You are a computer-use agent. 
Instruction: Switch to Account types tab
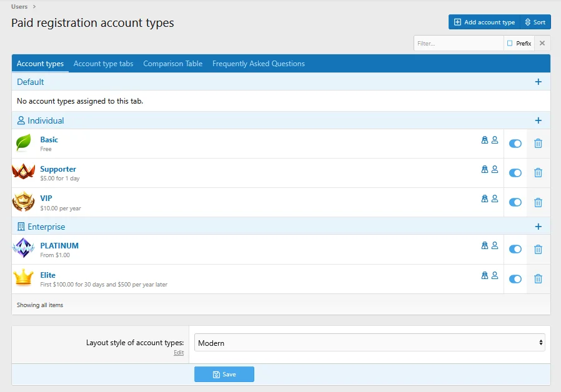pos(40,64)
